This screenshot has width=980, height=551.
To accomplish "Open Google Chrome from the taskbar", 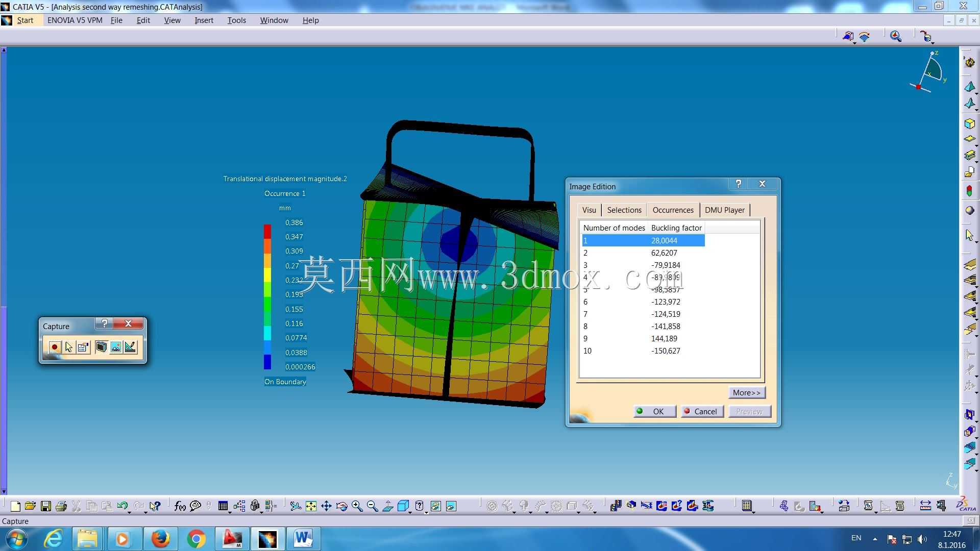I will (x=196, y=539).
